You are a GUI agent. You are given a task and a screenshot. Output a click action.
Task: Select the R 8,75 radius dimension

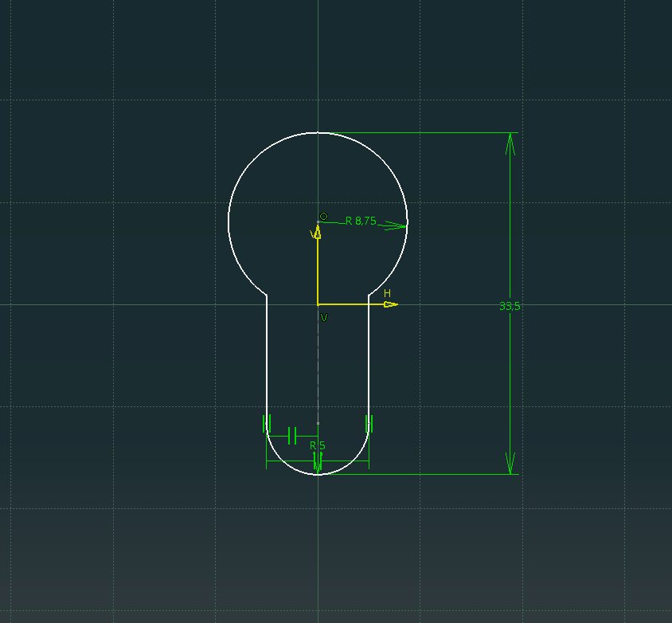pos(361,221)
